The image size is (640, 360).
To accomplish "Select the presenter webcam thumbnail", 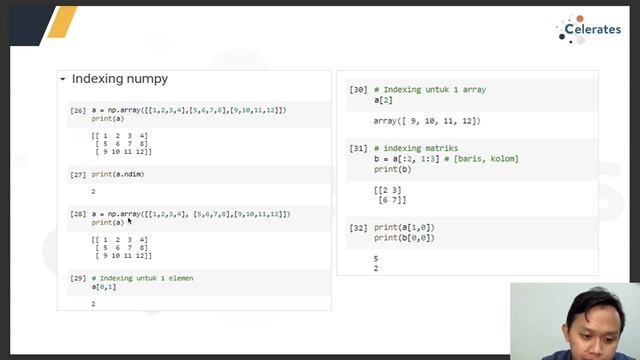I will [x=575, y=321].
